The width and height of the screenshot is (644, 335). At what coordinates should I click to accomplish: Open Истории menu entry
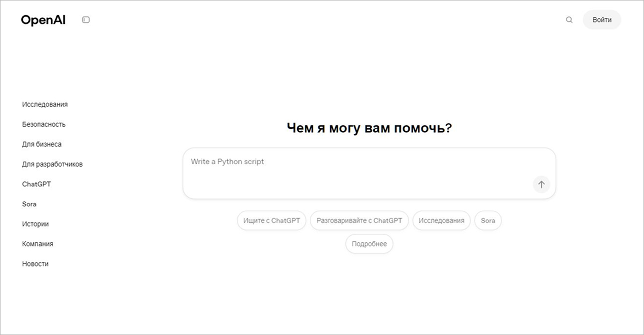(35, 224)
